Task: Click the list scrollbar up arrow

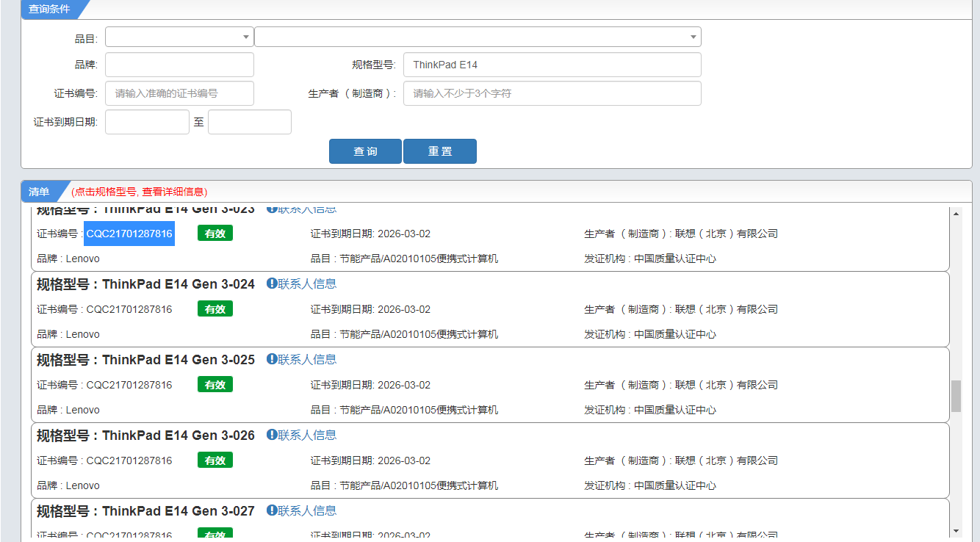Action: [956, 214]
